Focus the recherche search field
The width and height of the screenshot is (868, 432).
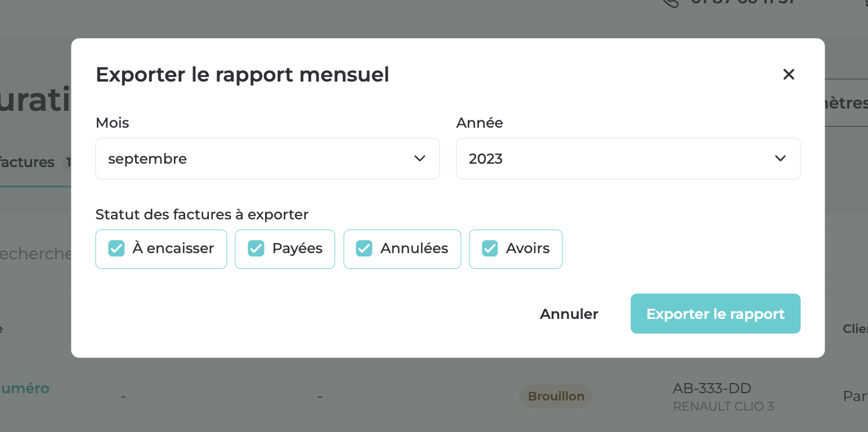35,254
